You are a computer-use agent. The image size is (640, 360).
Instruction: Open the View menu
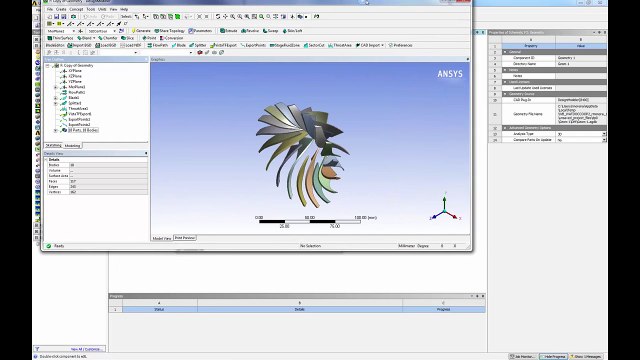point(113,9)
